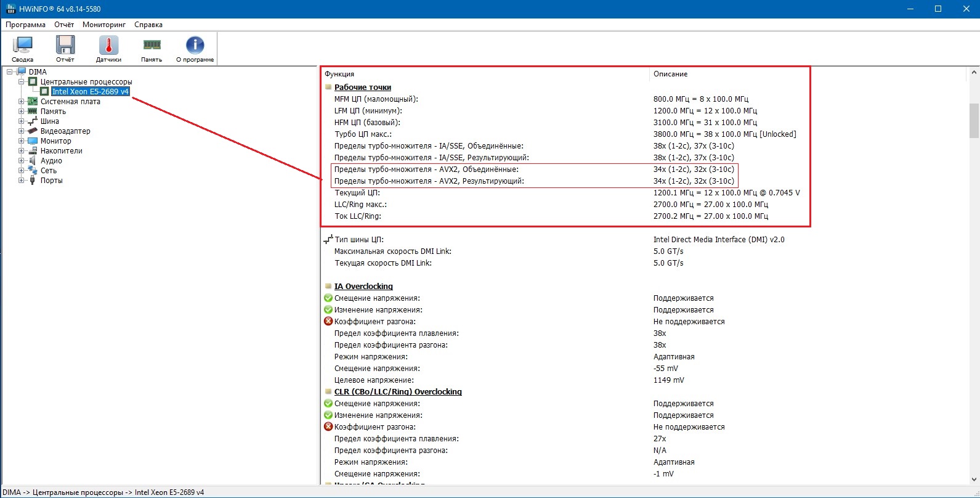Click the Накопители drives icon in tree
The image size is (980, 498).
click(x=33, y=150)
